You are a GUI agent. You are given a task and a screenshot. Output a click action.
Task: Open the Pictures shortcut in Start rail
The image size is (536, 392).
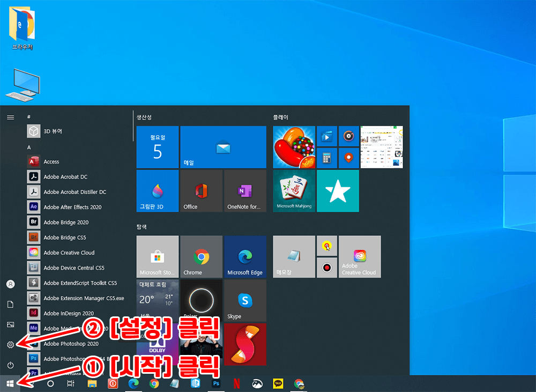(x=10, y=324)
